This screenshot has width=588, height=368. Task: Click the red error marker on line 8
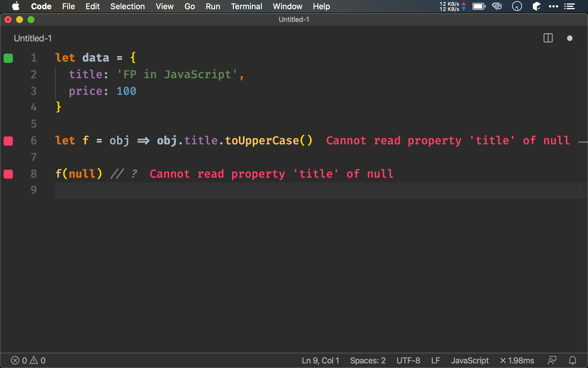8,174
